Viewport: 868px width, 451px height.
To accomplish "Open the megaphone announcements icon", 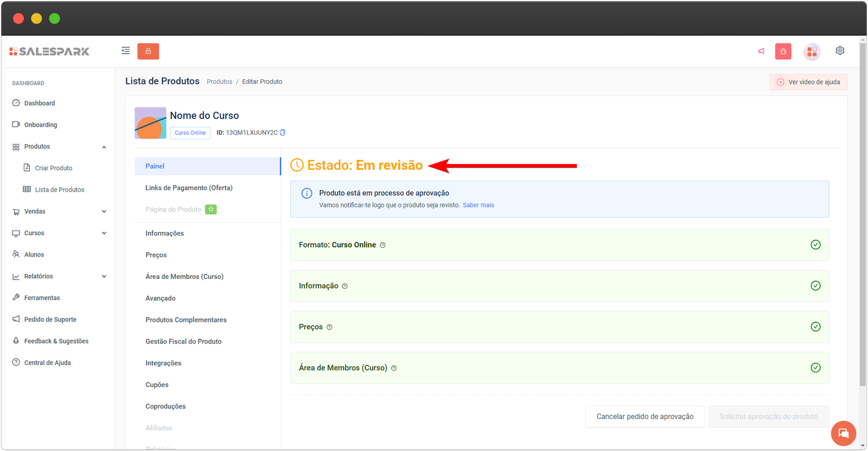I will tap(761, 51).
